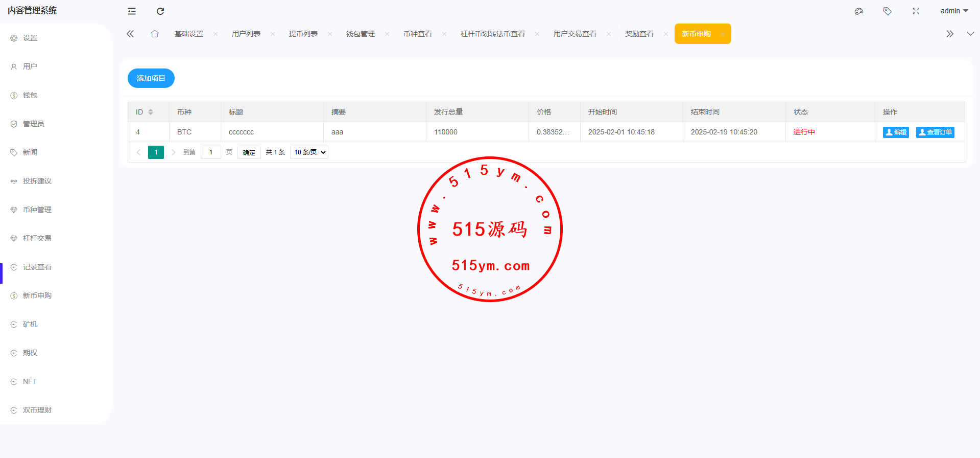The image size is (980, 458).
Task: Open 新币申购 in the sidebar
Action: [x=37, y=295]
